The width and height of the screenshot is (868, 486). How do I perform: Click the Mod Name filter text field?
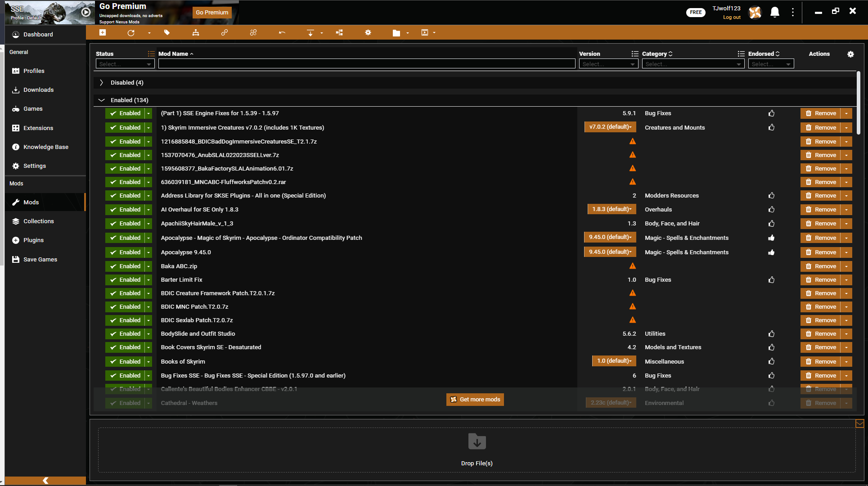[x=367, y=64]
